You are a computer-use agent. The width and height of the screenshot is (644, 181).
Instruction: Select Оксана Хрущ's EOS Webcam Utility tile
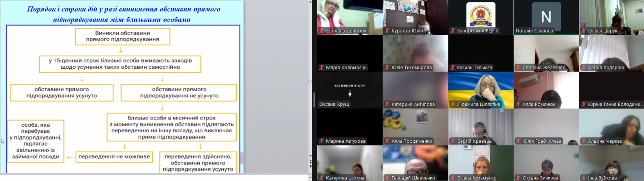(x=349, y=90)
